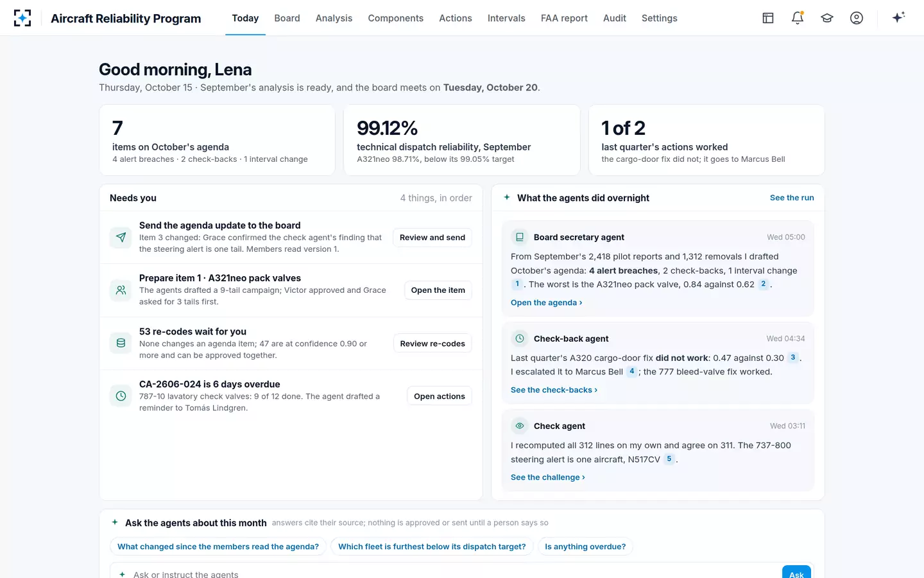The height and width of the screenshot is (578, 924).
Task: Click the Board secretary agent icon
Action: pyautogui.click(x=520, y=237)
